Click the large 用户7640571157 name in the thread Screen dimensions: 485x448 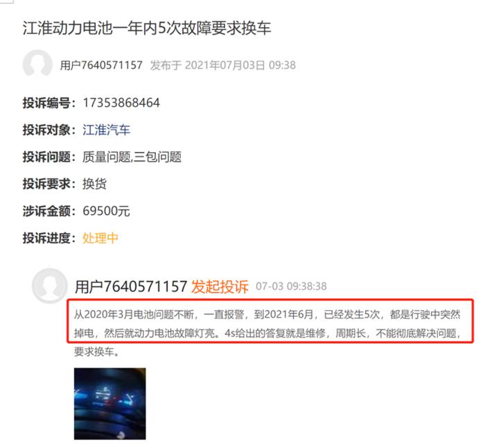click(131, 286)
